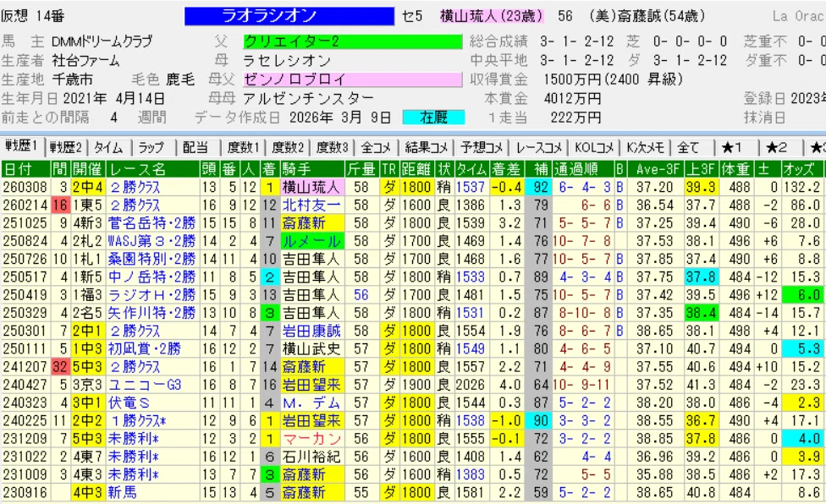
Task: Open the 予想コメ tab
Action: point(482,148)
